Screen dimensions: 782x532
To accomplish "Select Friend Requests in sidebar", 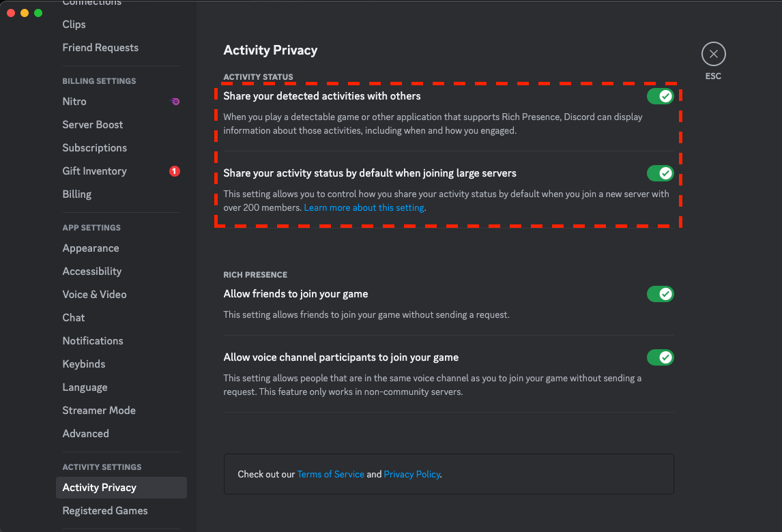I will tap(100, 48).
